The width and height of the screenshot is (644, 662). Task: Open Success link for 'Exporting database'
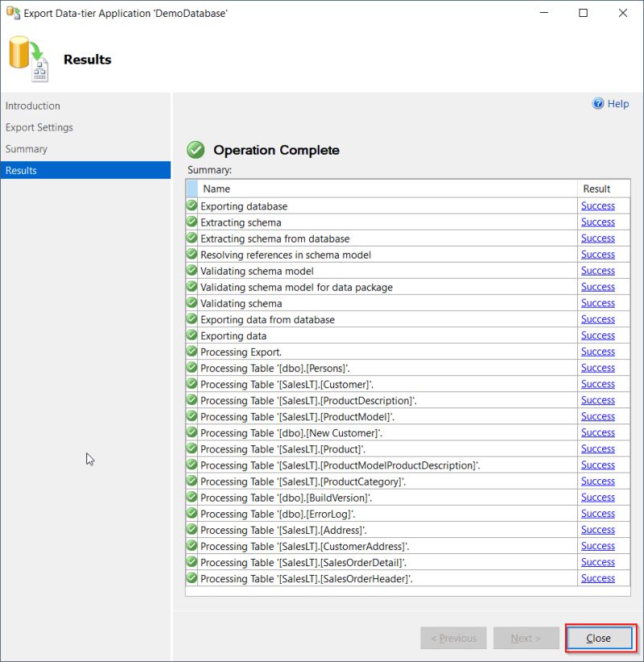(x=598, y=206)
